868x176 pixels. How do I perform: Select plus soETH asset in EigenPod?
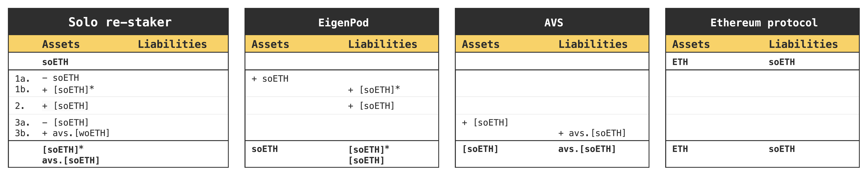pyautogui.click(x=270, y=79)
